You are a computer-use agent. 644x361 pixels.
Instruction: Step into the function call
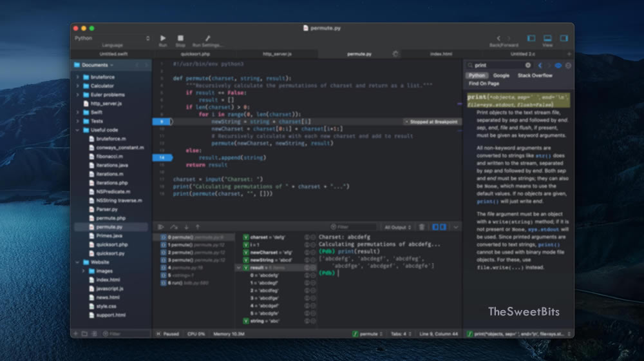tap(187, 227)
